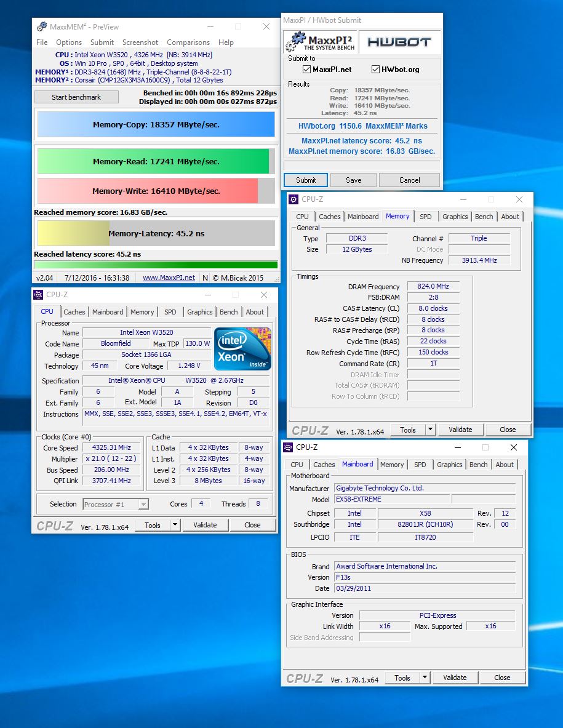Screen dimensions: 563x728
Task: Select CPU tab in CPU-Z Mainboard window
Action: click(x=297, y=464)
